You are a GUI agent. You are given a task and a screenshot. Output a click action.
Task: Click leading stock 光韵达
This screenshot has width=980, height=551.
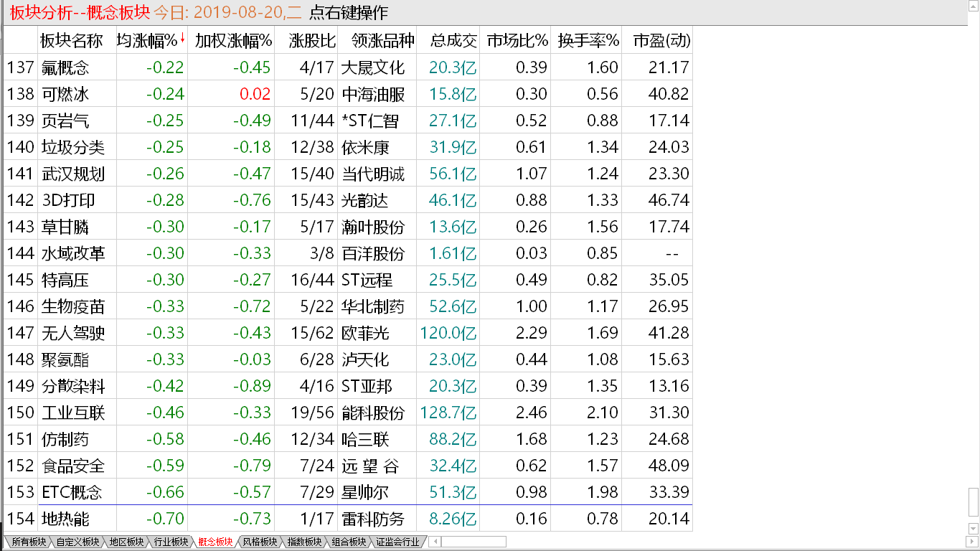coord(365,200)
